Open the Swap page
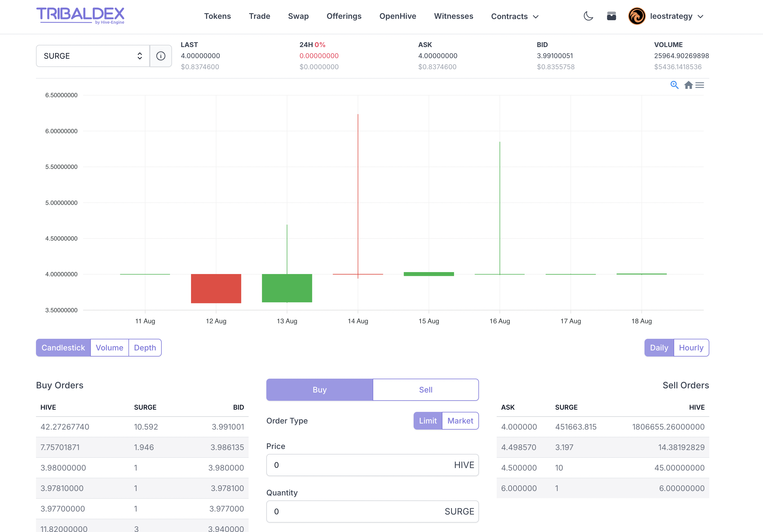 (298, 16)
